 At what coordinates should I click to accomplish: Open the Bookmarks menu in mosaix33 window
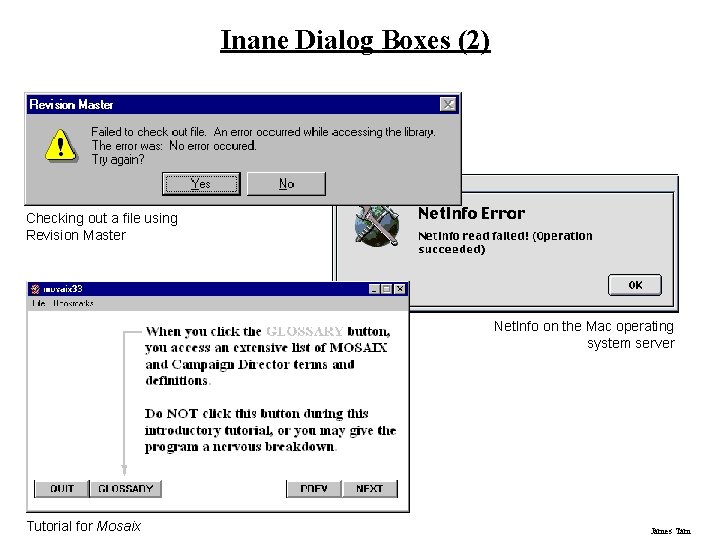(73, 303)
